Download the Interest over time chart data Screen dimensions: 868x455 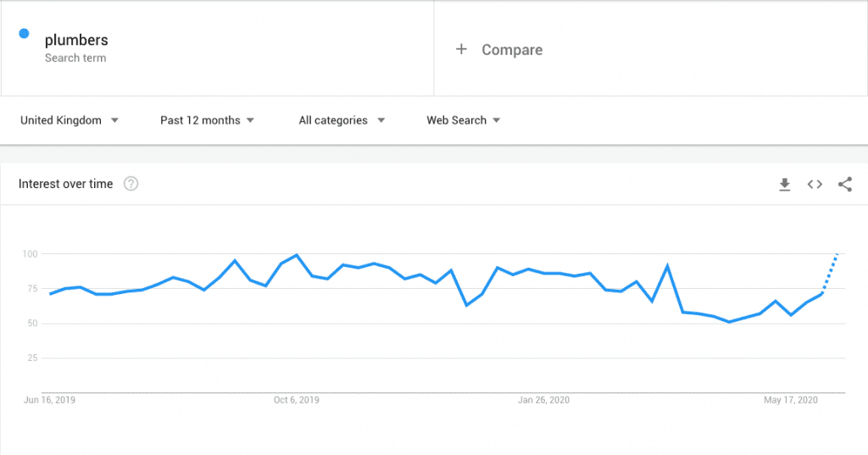(x=785, y=184)
